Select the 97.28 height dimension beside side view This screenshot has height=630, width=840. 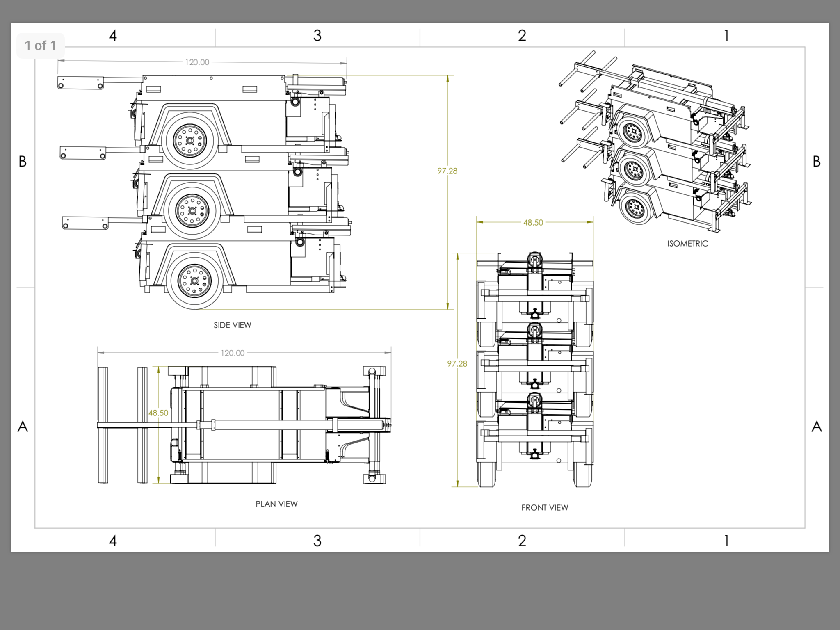pyautogui.click(x=447, y=171)
